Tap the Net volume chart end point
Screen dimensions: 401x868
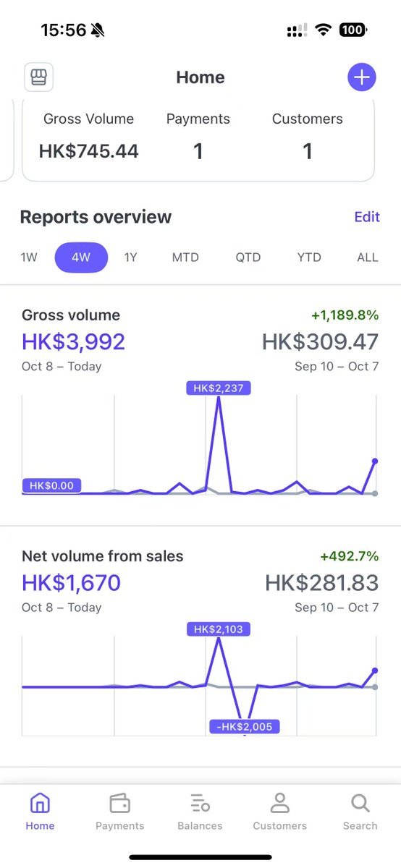(x=375, y=671)
